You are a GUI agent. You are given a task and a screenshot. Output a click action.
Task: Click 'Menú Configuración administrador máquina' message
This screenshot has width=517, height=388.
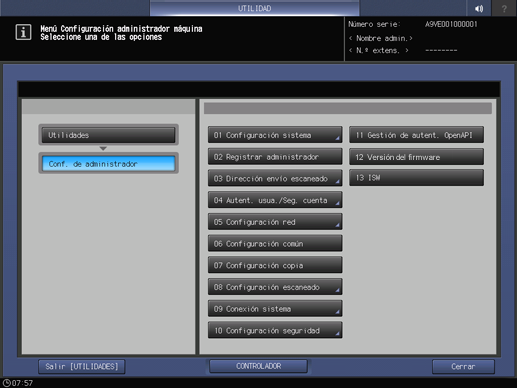pos(121,29)
